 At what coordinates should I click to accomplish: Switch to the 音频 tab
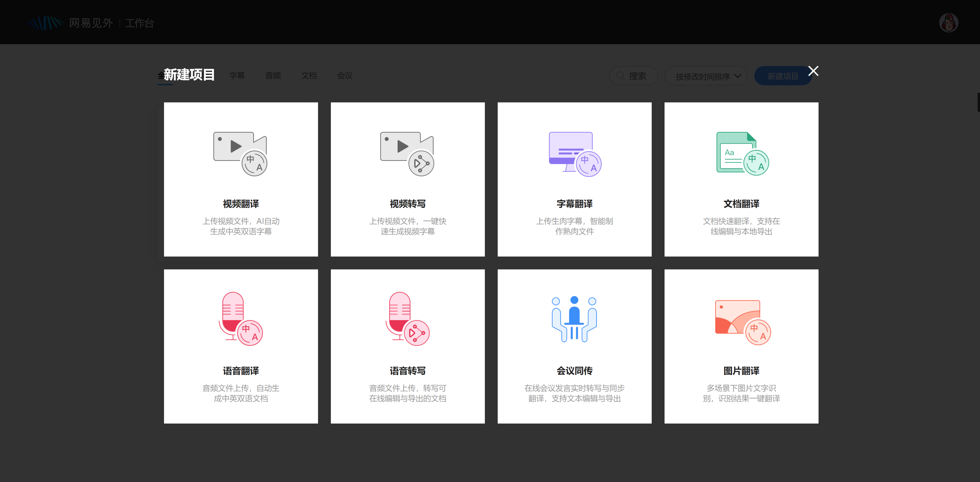[x=273, y=75]
